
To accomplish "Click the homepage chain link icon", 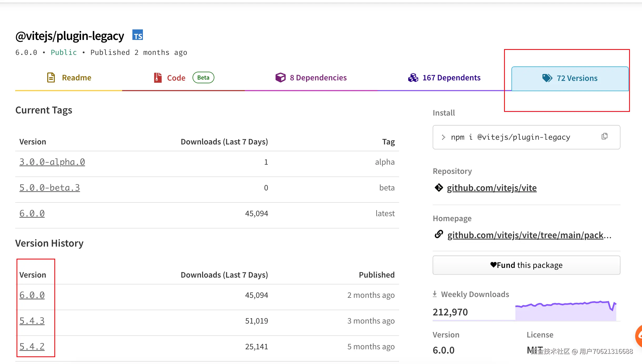I will tap(439, 234).
